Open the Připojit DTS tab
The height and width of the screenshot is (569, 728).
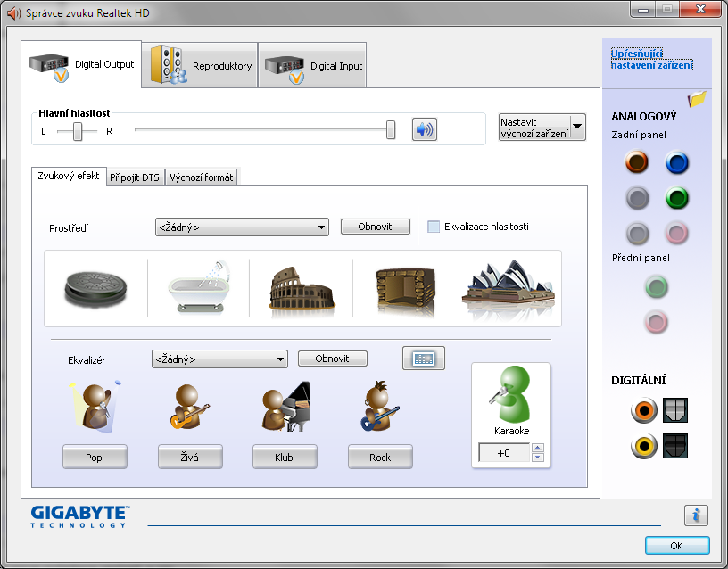pyautogui.click(x=135, y=177)
